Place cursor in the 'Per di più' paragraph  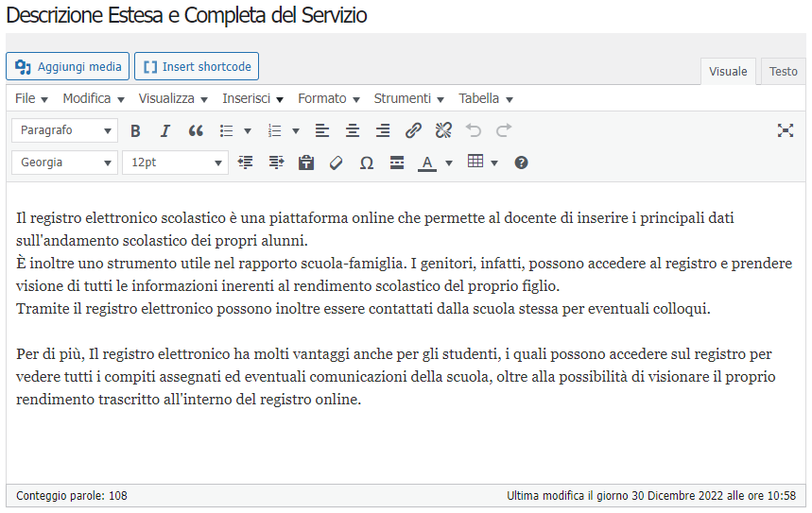(396, 376)
